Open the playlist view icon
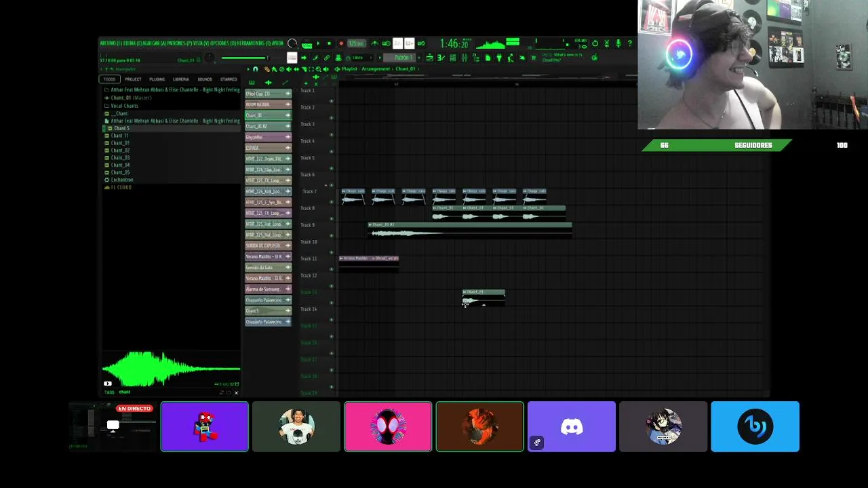Image resolution: width=868 pixels, height=488 pixels. [430, 58]
